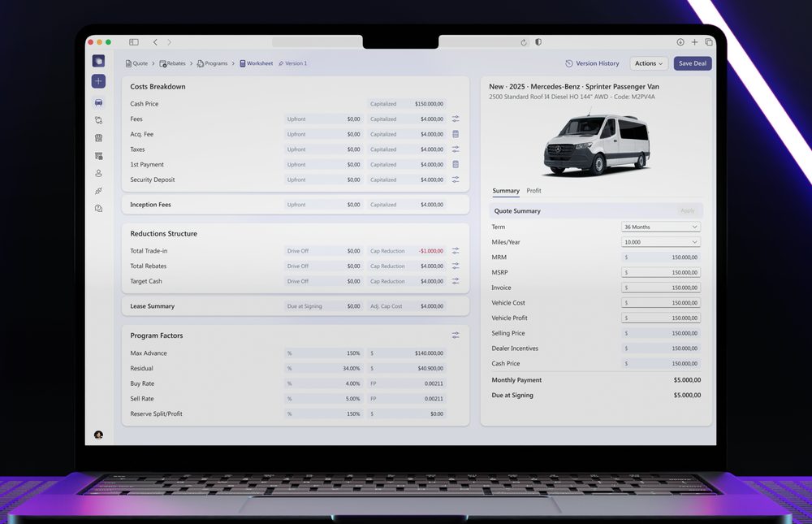Click the privacy shield icon in address bar
The height and width of the screenshot is (524, 812).
pyautogui.click(x=538, y=42)
